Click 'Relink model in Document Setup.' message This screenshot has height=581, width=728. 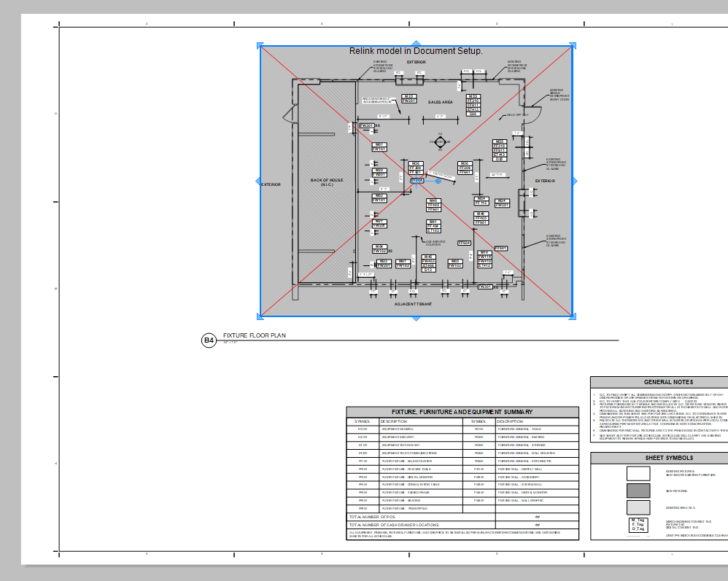coord(416,51)
